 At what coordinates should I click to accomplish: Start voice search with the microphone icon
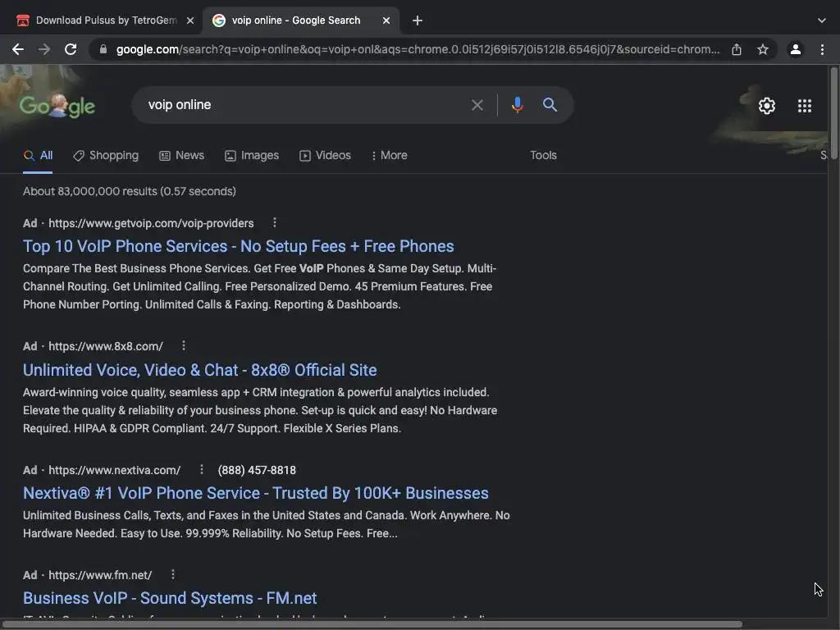517,105
